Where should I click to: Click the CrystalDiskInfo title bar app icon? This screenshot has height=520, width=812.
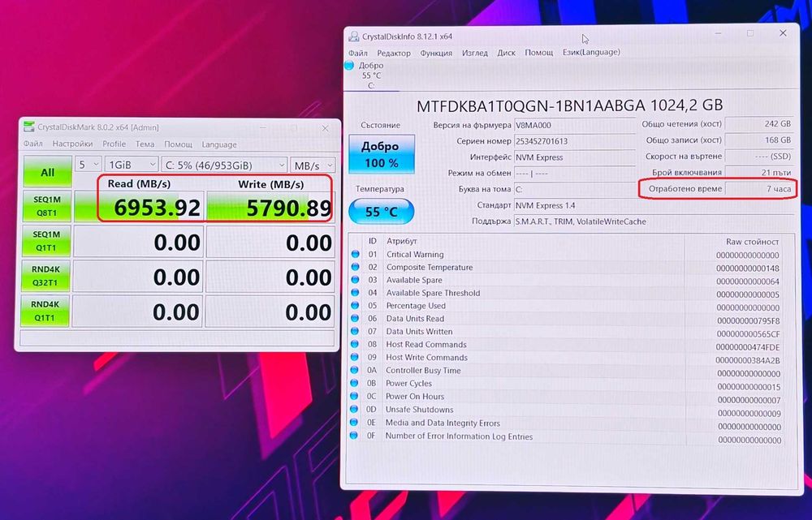(354, 37)
